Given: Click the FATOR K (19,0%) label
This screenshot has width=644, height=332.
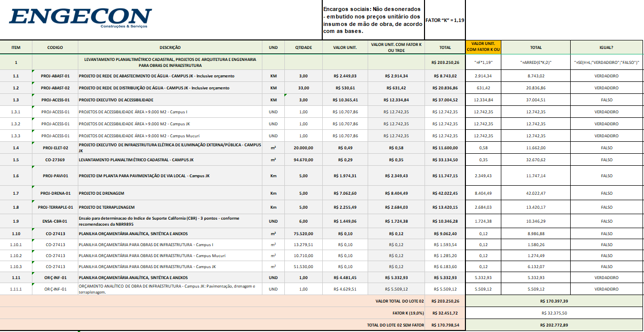Looking at the screenshot, I should coord(408,313).
